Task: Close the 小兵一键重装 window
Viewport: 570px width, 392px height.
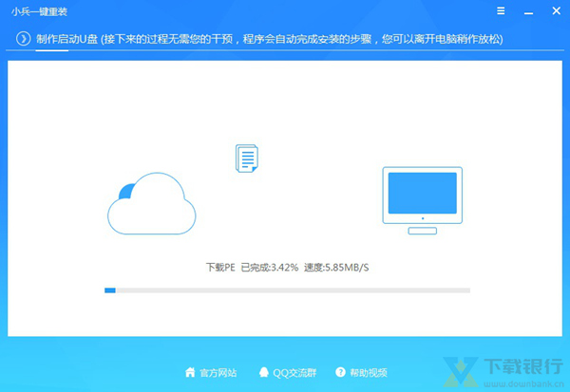Action: point(556,10)
